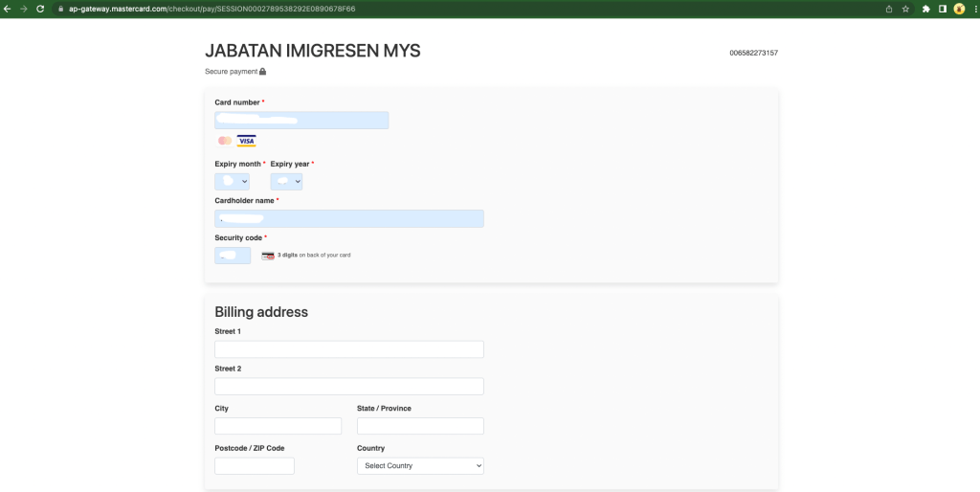Open the Expiry month dropdown
This screenshot has height=492, width=980.
coord(232,181)
